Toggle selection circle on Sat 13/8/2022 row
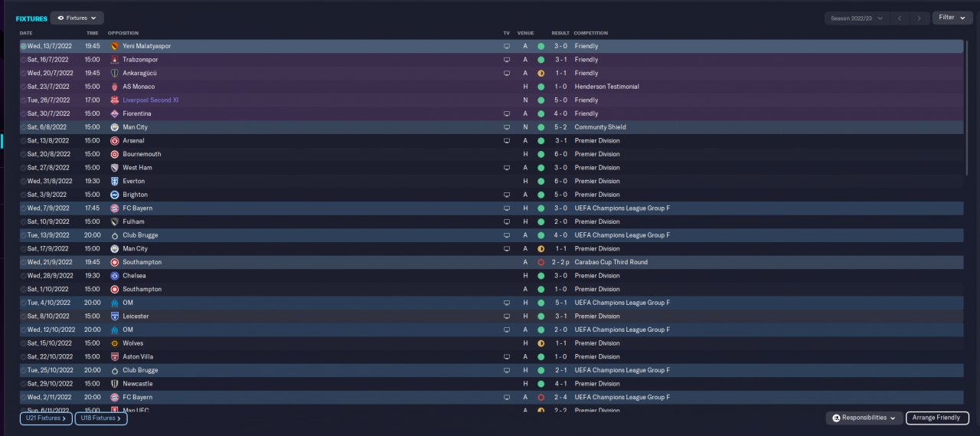This screenshot has height=436, width=980. tap(24, 141)
